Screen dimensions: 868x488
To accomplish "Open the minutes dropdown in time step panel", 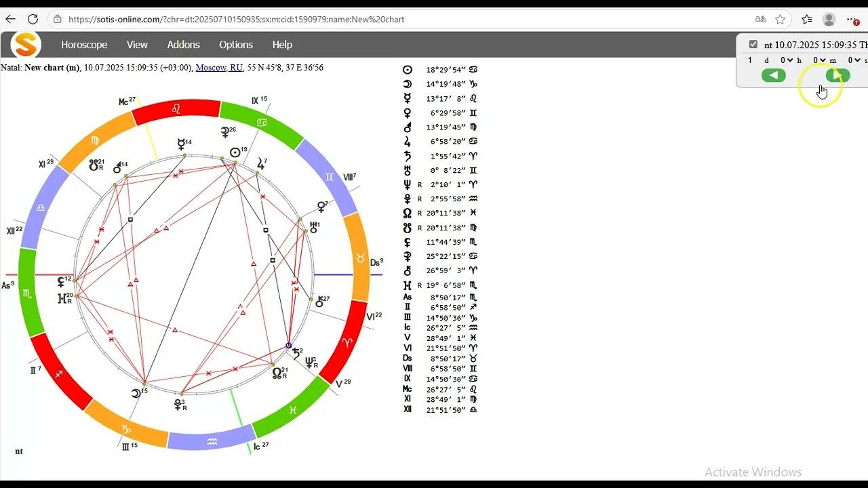I will click(819, 60).
